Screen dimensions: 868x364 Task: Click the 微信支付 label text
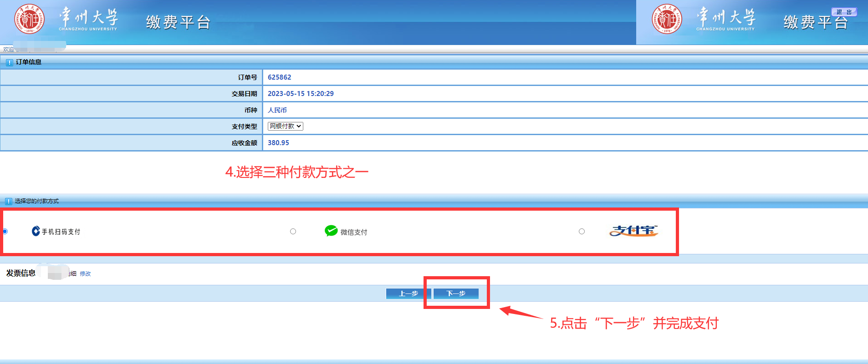pyautogui.click(x=354, y=232)
